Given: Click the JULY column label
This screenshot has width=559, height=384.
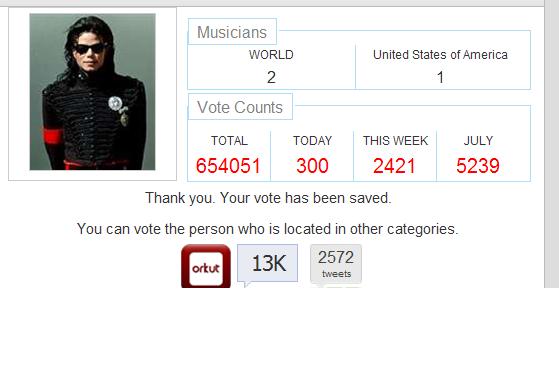Looking at the screenshot, I should pos(478,140).
